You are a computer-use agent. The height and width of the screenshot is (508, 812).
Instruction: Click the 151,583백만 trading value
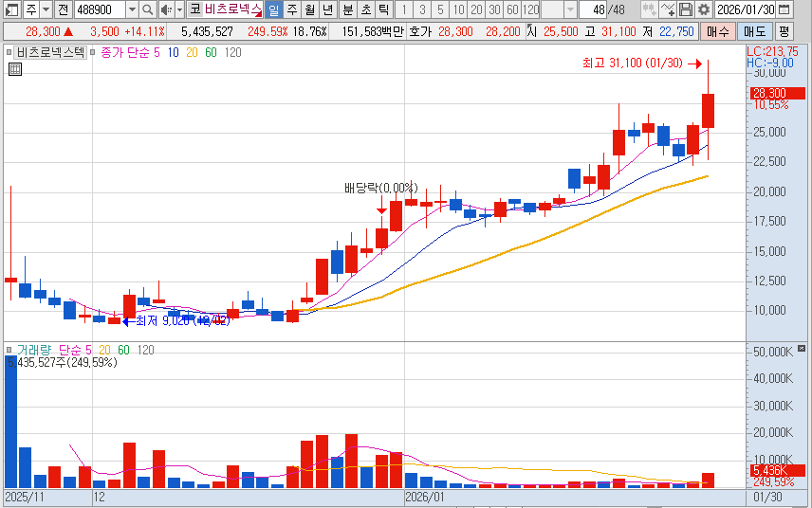click(x=373, y=31)
